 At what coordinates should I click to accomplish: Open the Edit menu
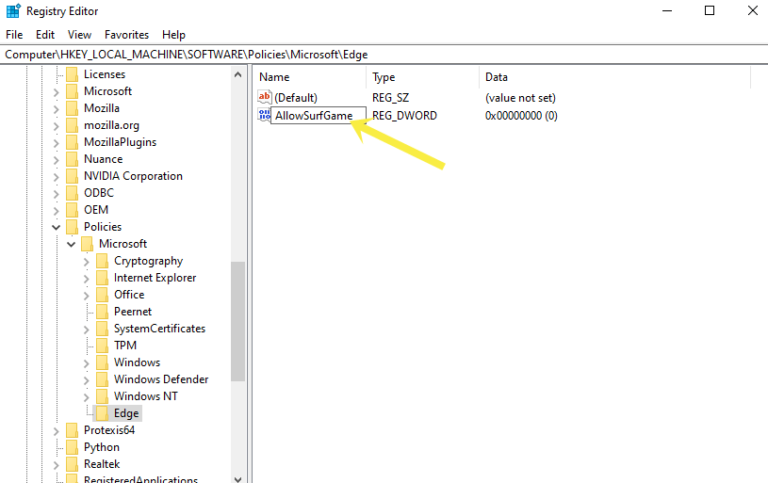click(x=45, y=35)
